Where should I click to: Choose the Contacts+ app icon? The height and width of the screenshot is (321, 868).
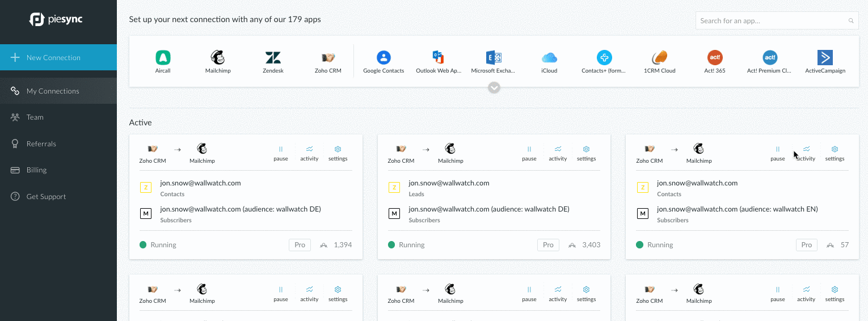click(x=604, y=57)
